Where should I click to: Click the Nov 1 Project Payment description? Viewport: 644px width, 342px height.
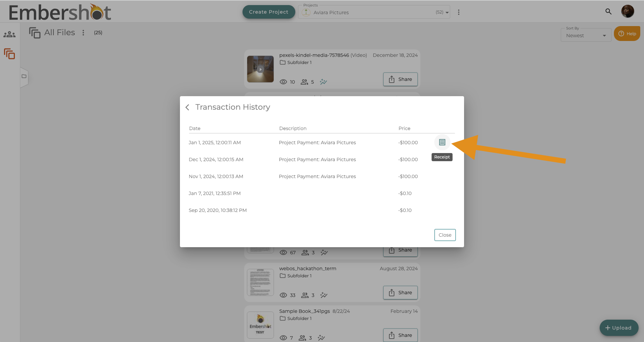317,176
